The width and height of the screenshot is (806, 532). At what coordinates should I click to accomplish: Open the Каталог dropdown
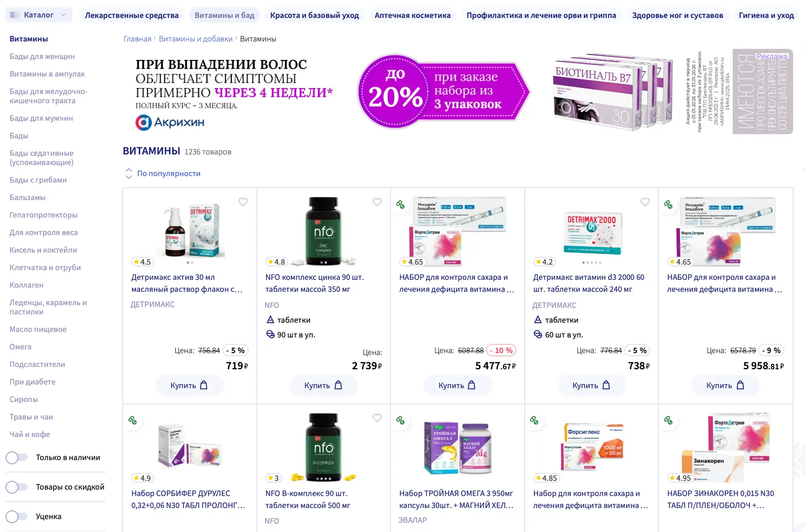[x=39, y=15]
